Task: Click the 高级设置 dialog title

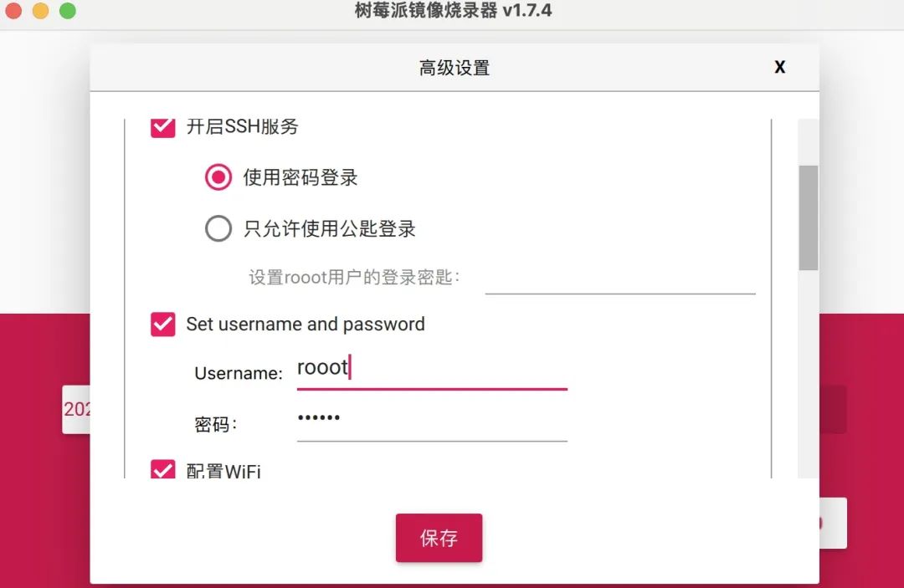Action: coord(454,68)
